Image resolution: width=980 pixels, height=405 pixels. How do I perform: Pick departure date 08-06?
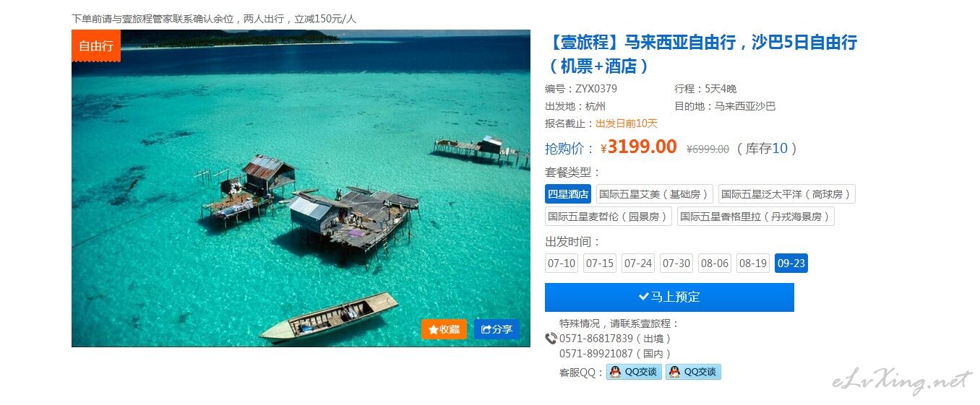click(715, 264)
